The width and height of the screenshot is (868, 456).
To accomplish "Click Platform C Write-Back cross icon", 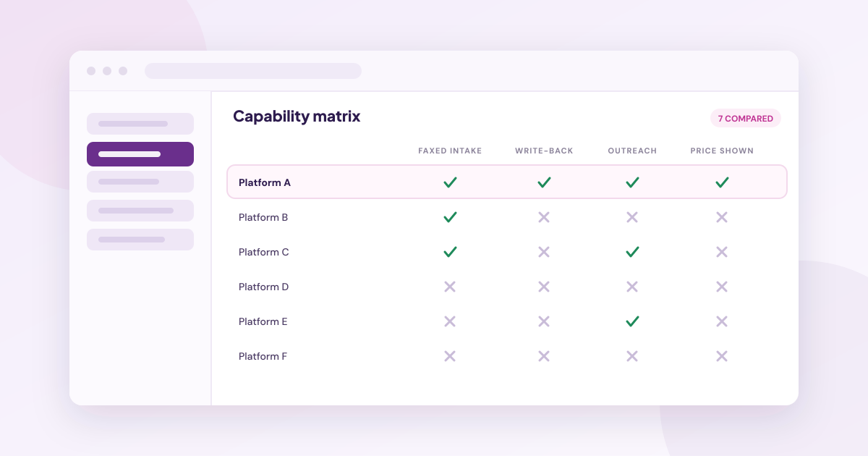I will click(x=544, y=252).
